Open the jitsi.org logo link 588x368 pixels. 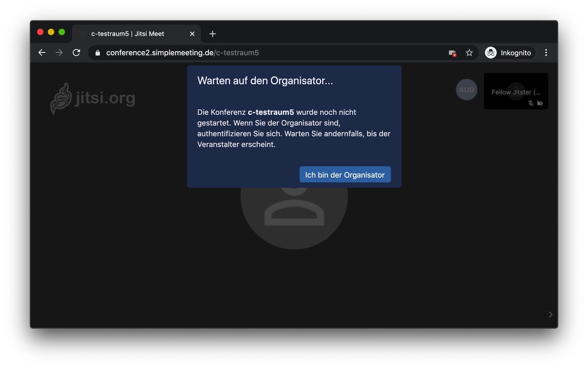tap(93, 98)
